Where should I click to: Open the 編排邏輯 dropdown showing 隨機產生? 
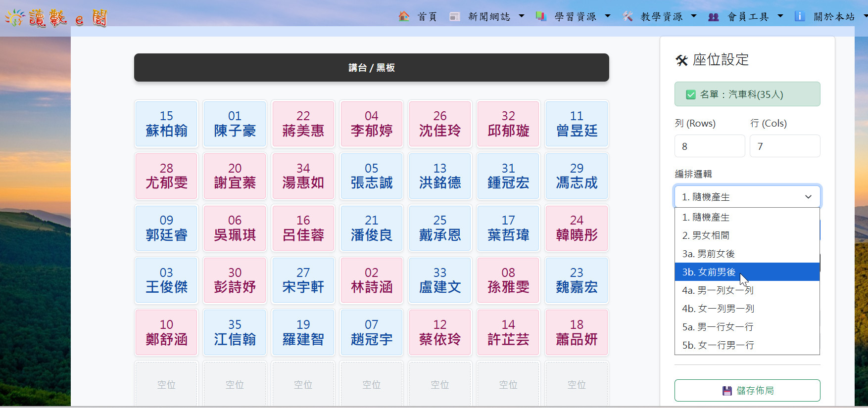click(747, 197)
